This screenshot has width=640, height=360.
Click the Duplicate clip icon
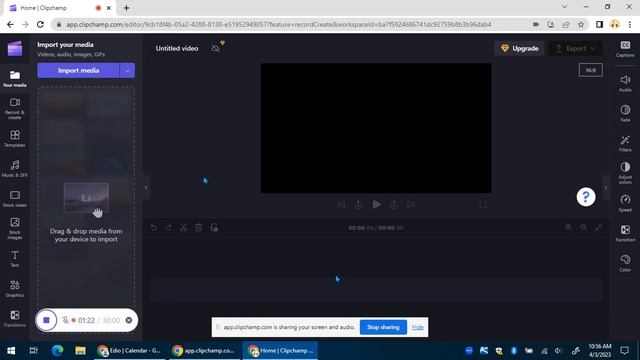pyautogui.click(x=214, y=228)
